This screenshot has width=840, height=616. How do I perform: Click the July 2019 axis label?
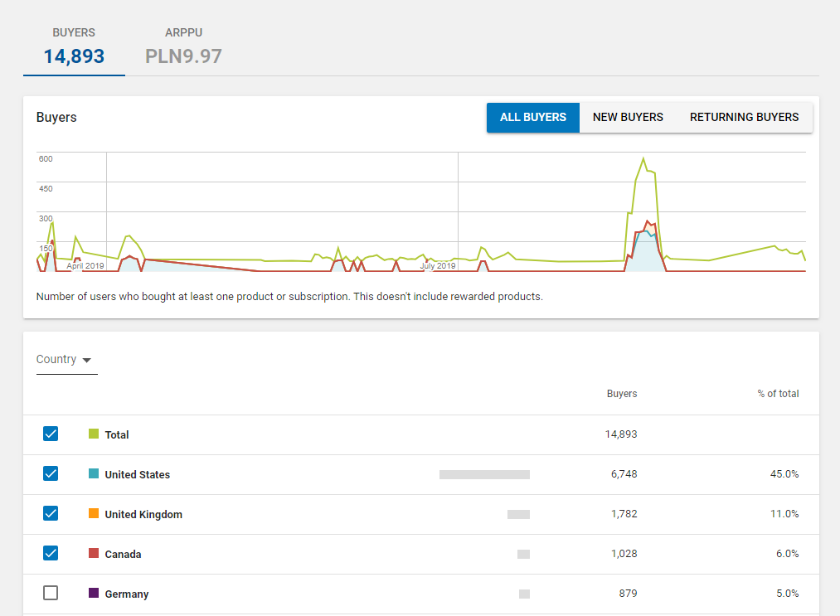click(438, 265)
